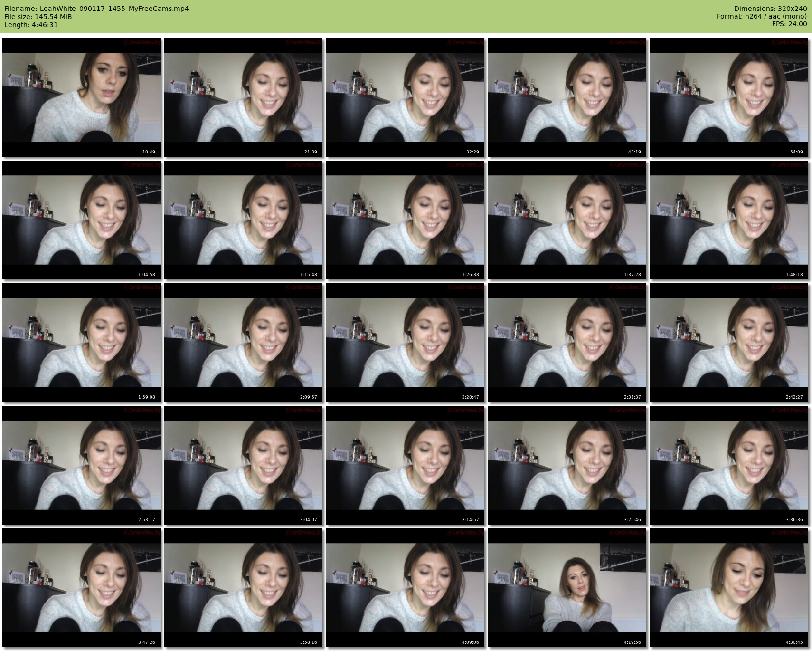The image size is (812, 651).
Task: Select the thumbnail timestamped 4:19:56
Action: pyautogui.click(x=567, y=588)
